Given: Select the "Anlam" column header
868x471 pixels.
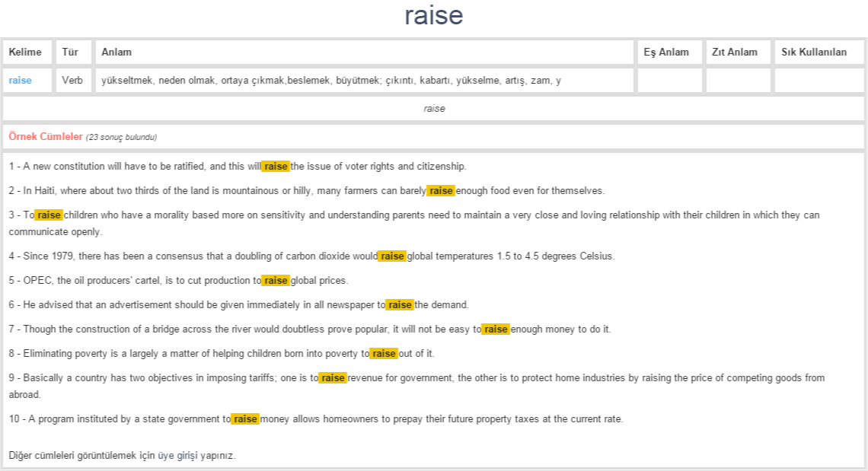Looking at the screenshot, I should [x=116, y=53].
